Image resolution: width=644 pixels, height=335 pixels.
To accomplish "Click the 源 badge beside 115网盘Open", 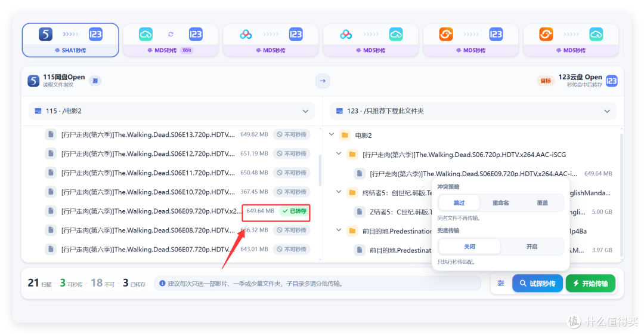I will pyautogui.click(x=95, y=81).
